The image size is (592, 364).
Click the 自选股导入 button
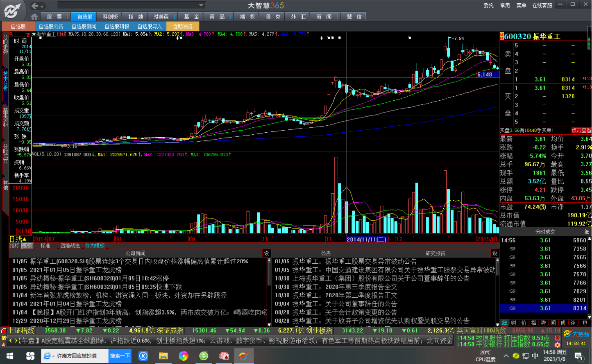150,26
